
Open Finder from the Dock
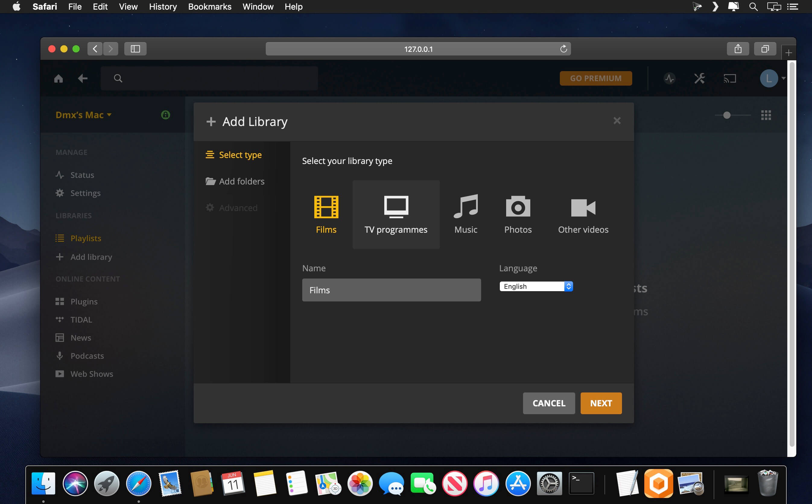pyautogui.click(x=43, y=483)
